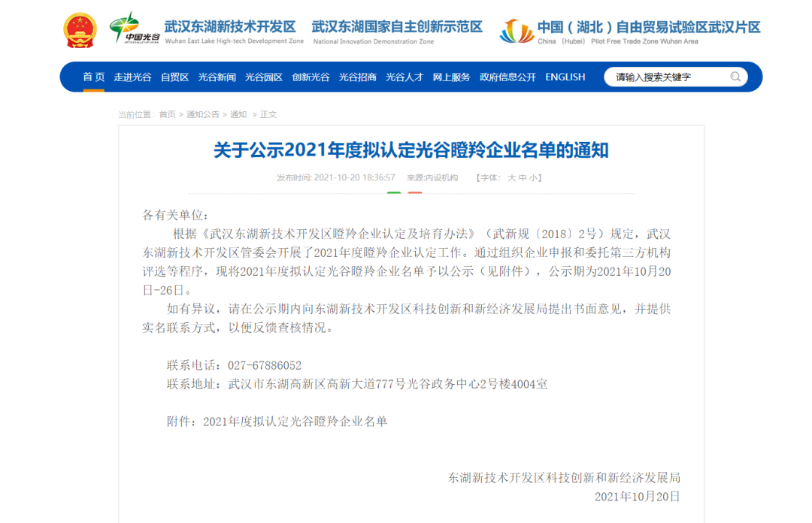The image size is (812, 523).
Task: Open the 创新光谷 menu item
Action: [311, 77]
